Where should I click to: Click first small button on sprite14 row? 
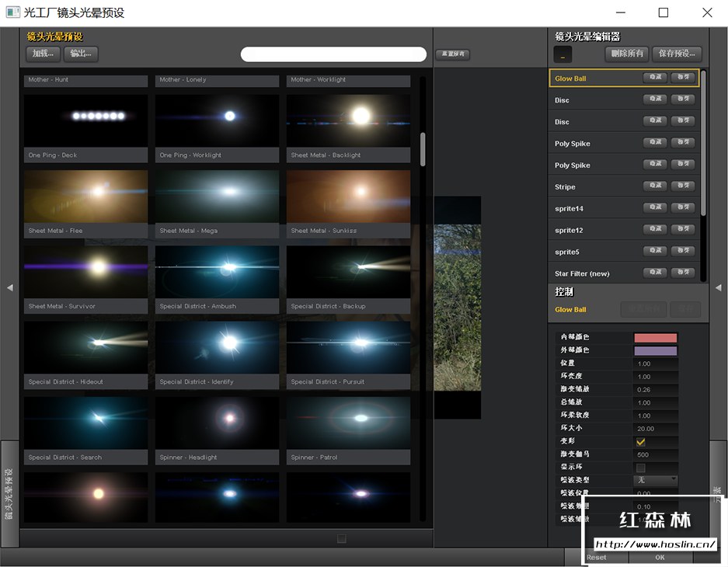tap(655, 208)
